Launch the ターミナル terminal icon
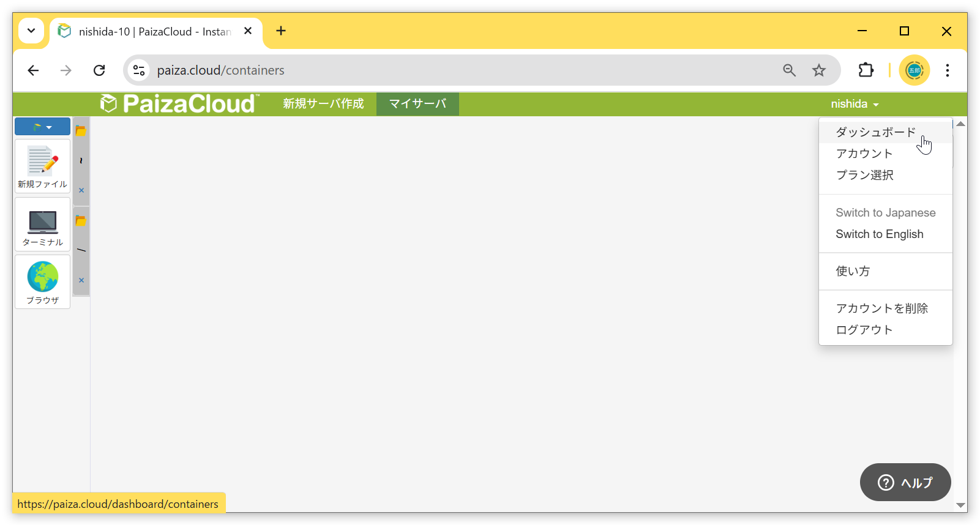Screen dimensions: 980x525 (42, 224)
